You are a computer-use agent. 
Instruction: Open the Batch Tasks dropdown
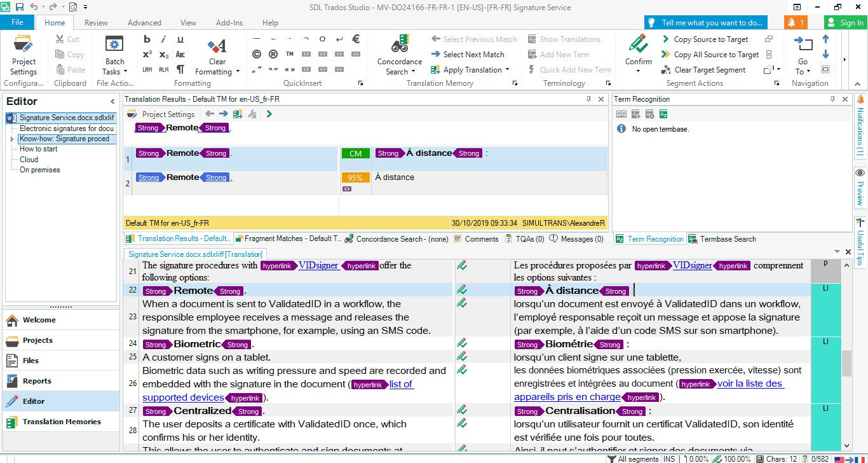click(x=114, y=55)
